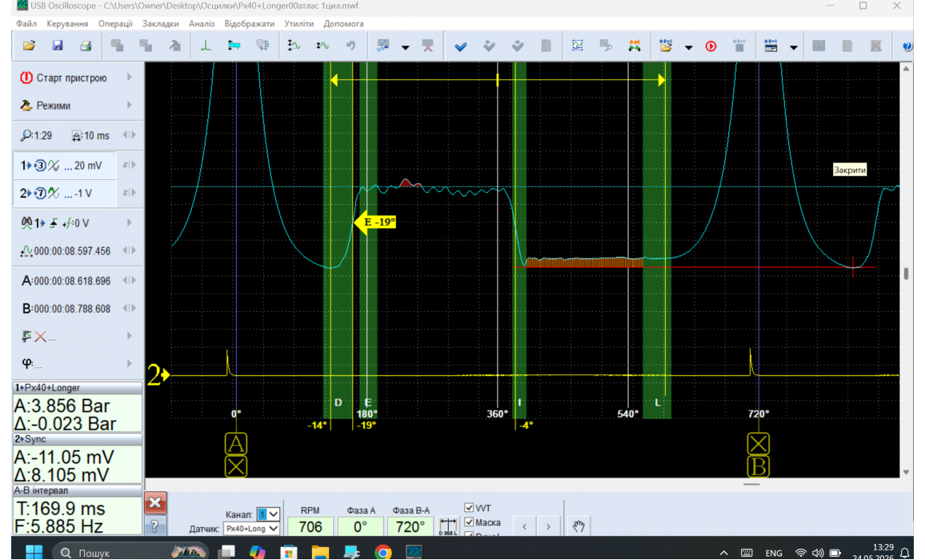Go to next cycle with right arrow

(548, 526)
